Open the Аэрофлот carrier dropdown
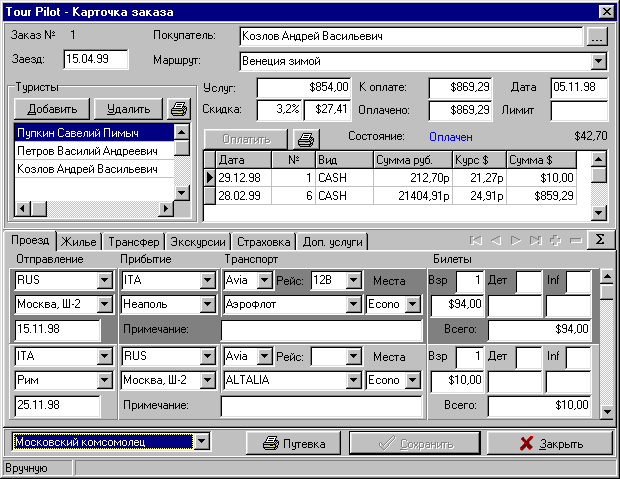 [x=353, y=304]
